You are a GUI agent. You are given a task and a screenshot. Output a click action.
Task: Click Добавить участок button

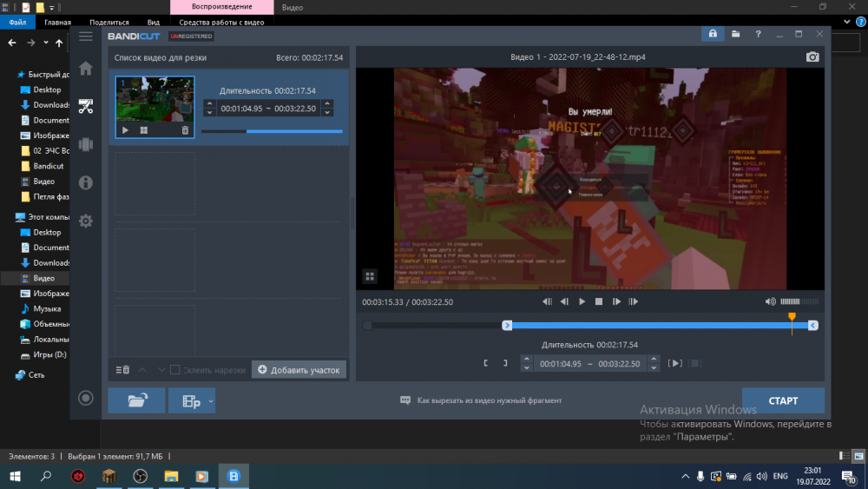click(299, 370)
